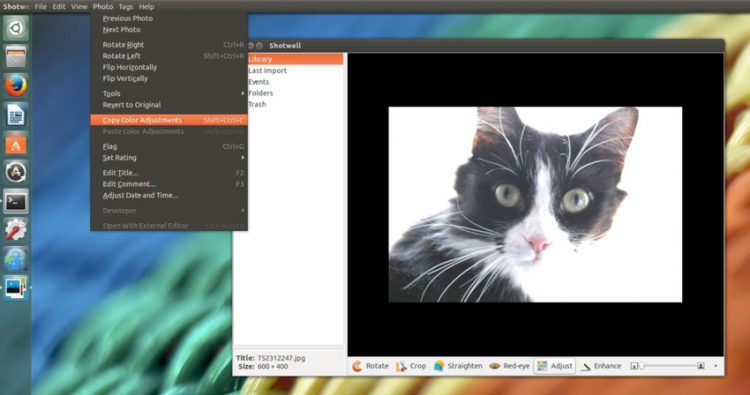750x395 pixels.
Task: Open Trash in the sidebar
Action: coord(257,104)
